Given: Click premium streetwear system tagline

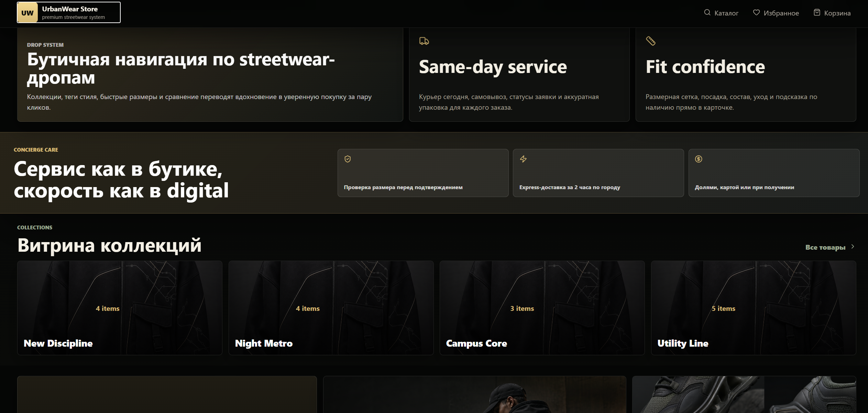Looking at the screenshot, I should point(73,17).
